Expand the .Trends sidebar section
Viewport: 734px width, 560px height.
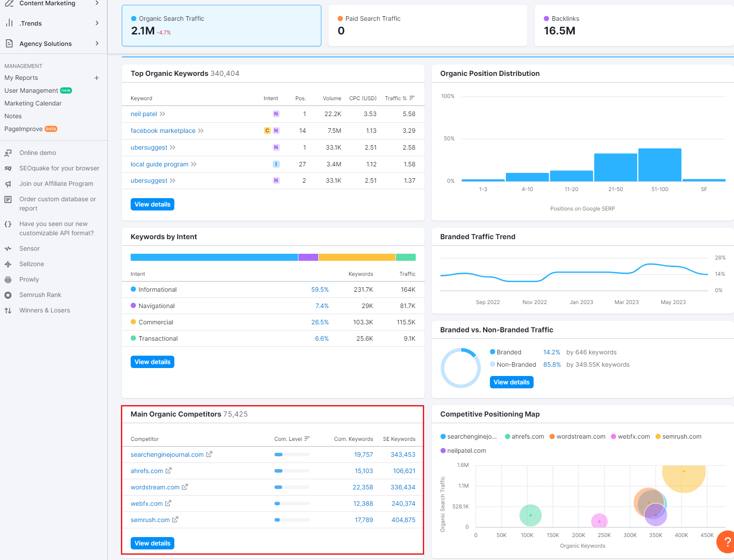click(97, 23)
